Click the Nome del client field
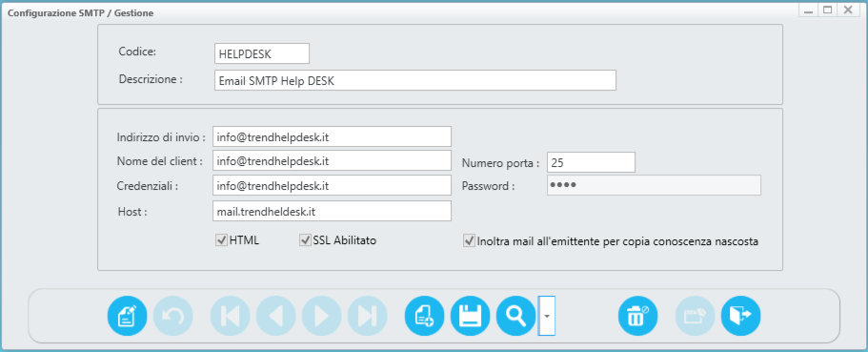868x352 pixels. point(333,161)
